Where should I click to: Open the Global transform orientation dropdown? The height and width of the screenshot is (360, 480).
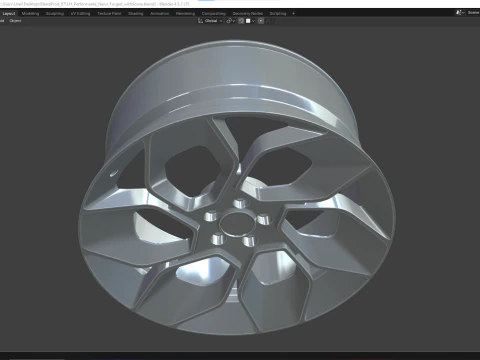pyautogui.click(x=210, y=21)
